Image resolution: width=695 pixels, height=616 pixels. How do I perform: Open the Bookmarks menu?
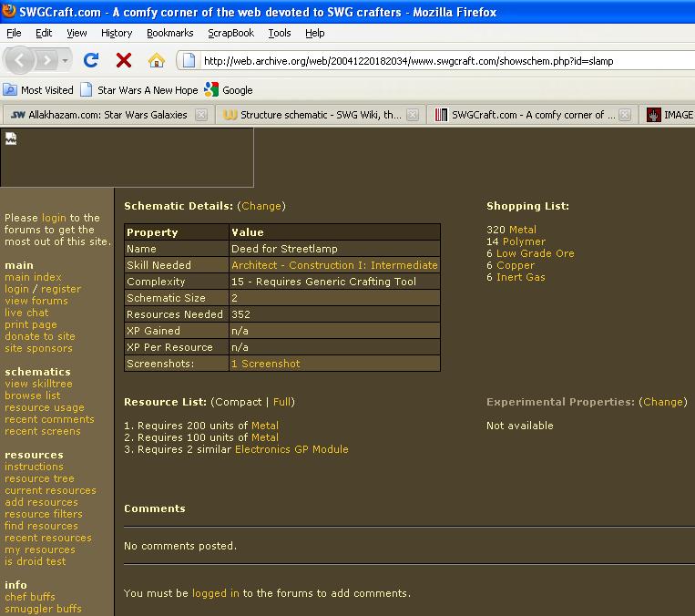click(169, 33)
